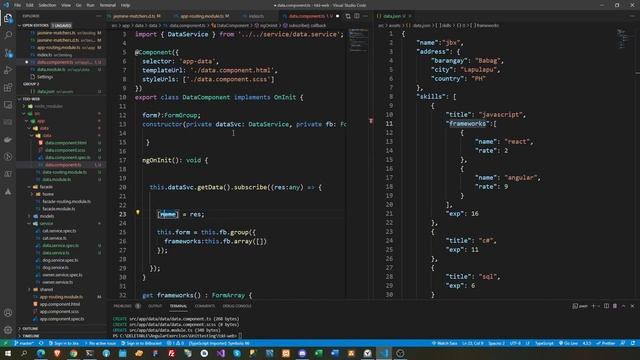This screenshot has width=640, height=360.
Task: Switch to the Output panel tab
Action: click(155, 306)
